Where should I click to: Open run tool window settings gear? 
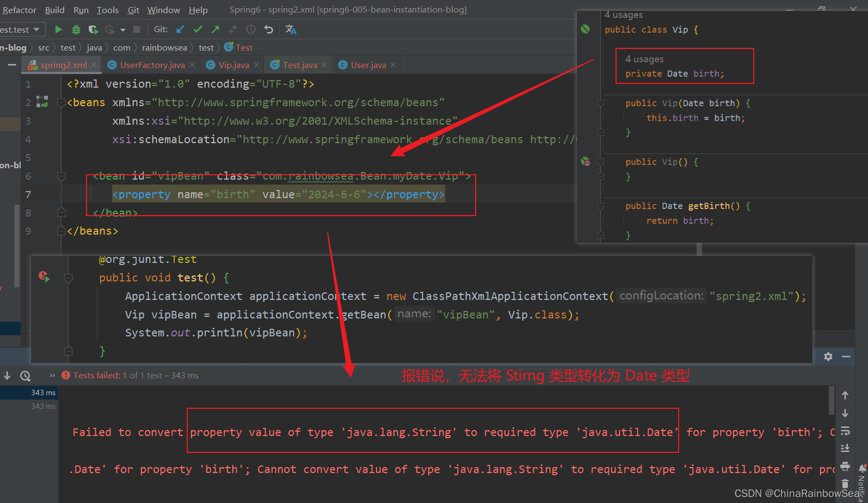click(x=828, y=357)
